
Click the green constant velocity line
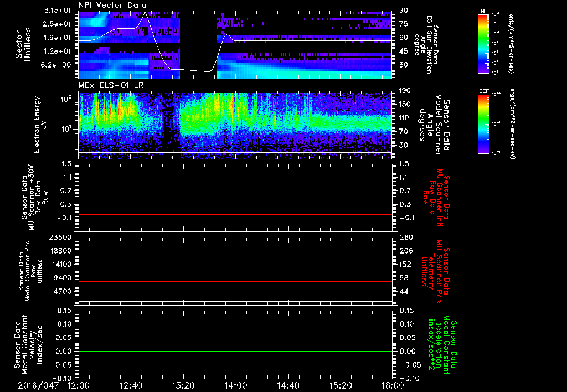(x=235, y=351)
